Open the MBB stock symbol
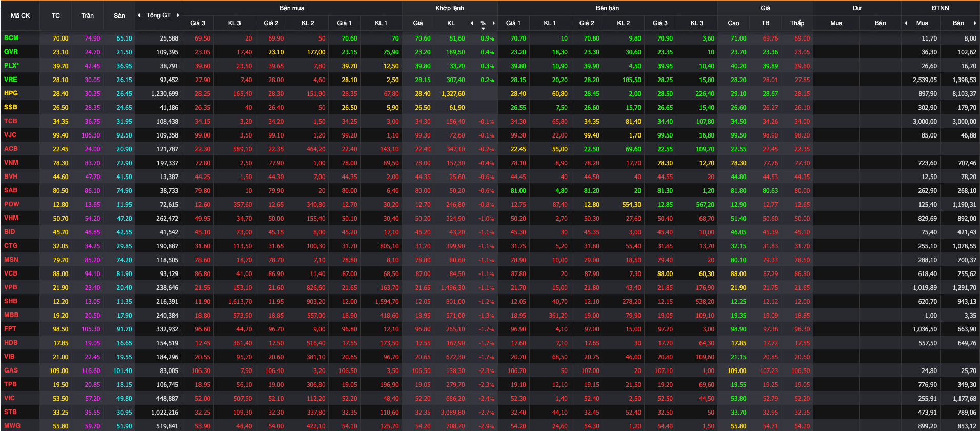This screenshot has height=431, width=980. coord(11,315)
